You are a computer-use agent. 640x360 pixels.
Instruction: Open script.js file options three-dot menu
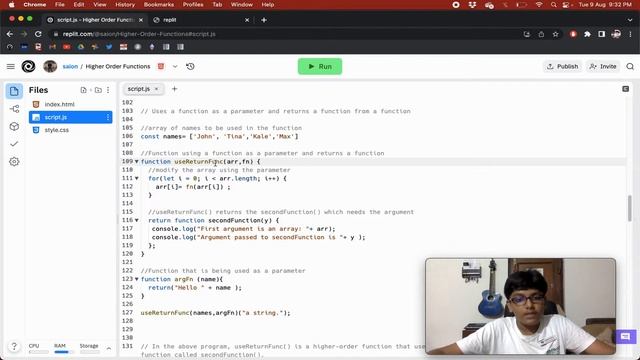click(108, 117)
